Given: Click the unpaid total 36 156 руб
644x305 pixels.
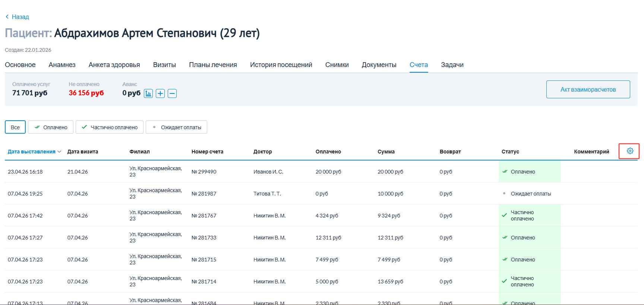Looking at the screenshot, I should point(86,93).
